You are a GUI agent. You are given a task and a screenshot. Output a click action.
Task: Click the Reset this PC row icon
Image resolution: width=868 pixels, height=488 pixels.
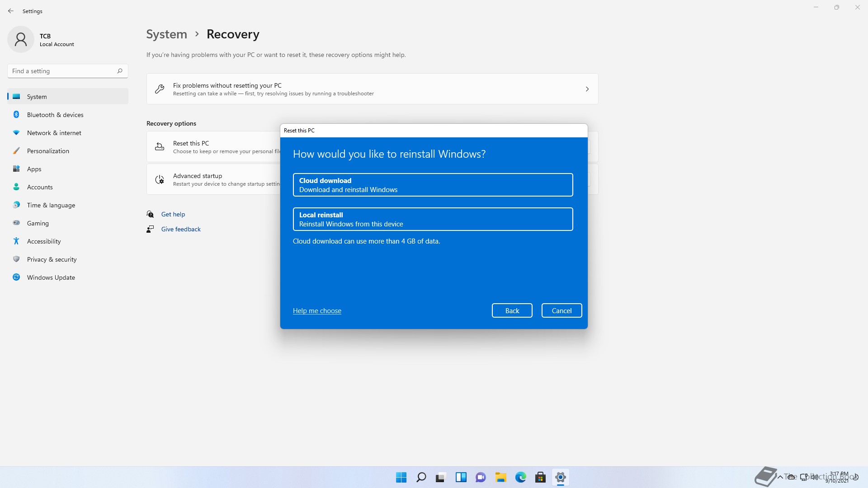point(160,147)
